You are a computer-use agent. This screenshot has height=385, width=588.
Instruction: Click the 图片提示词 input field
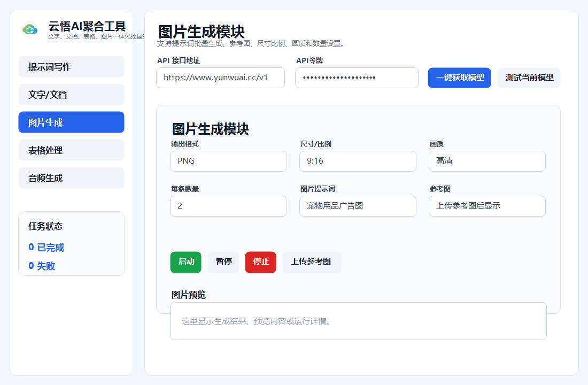point(358,206)
